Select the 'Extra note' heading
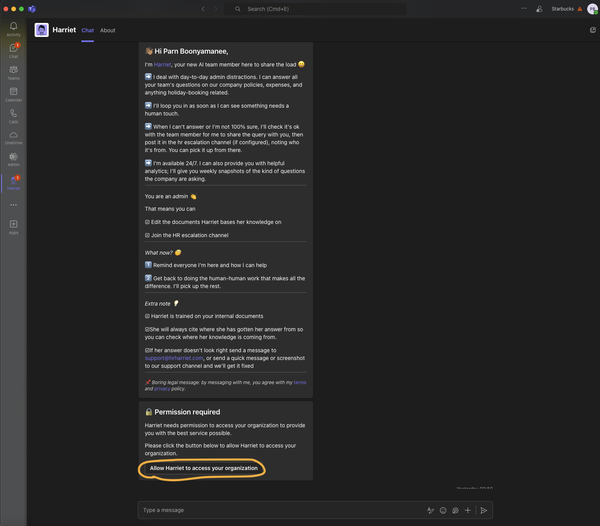The width and height of the screenshot is (600, 526). point(157,304)
